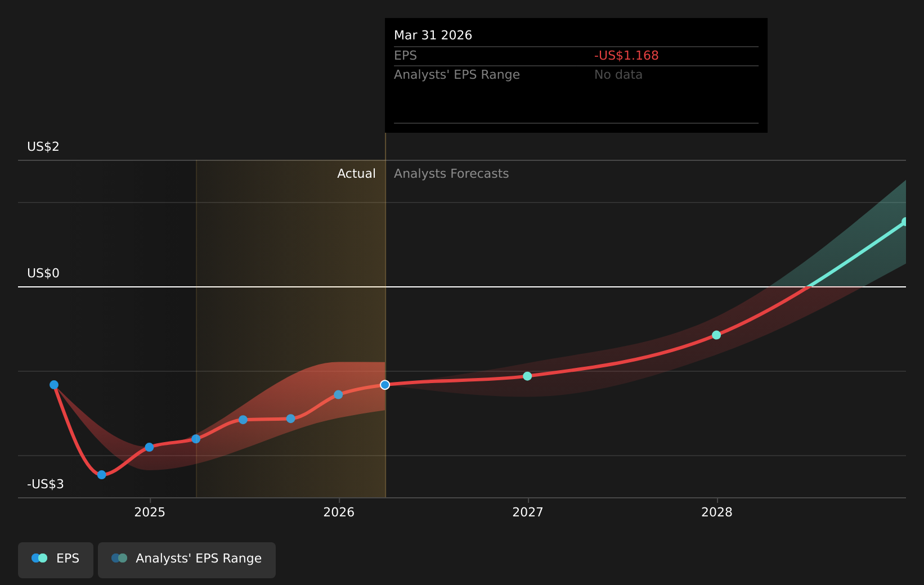This screenshot has width=924, height=585.
Task: Select the 2028 forecast EPS data point
Action: pos(716,335)
